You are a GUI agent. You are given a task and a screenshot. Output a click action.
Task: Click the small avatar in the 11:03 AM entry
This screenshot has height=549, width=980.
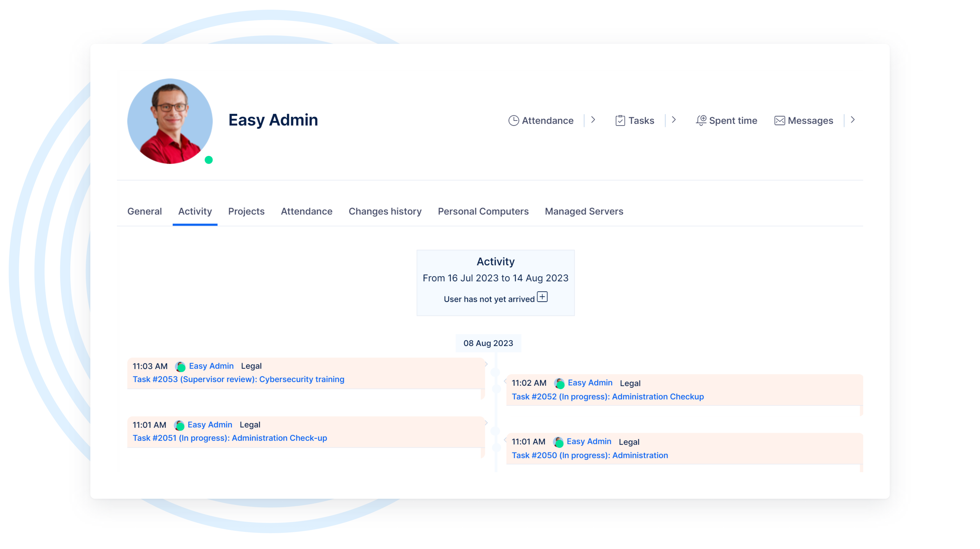180,367
